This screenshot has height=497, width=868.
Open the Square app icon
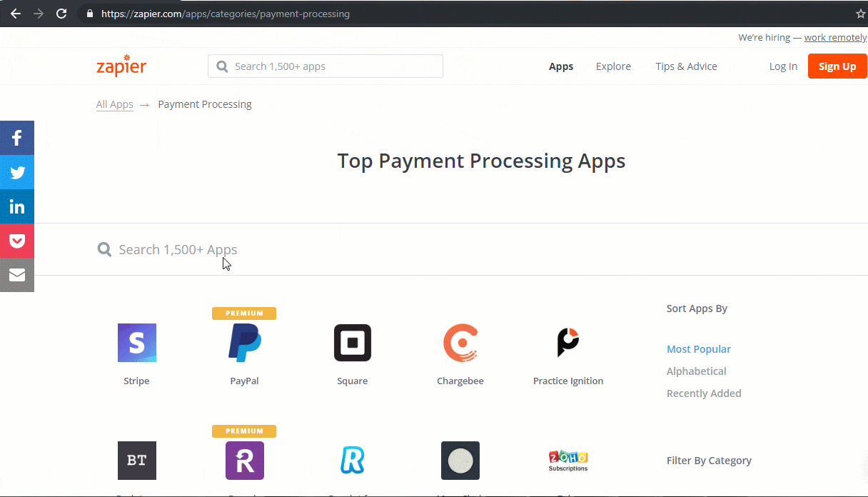pyautogui.click(x=353, y=343)
